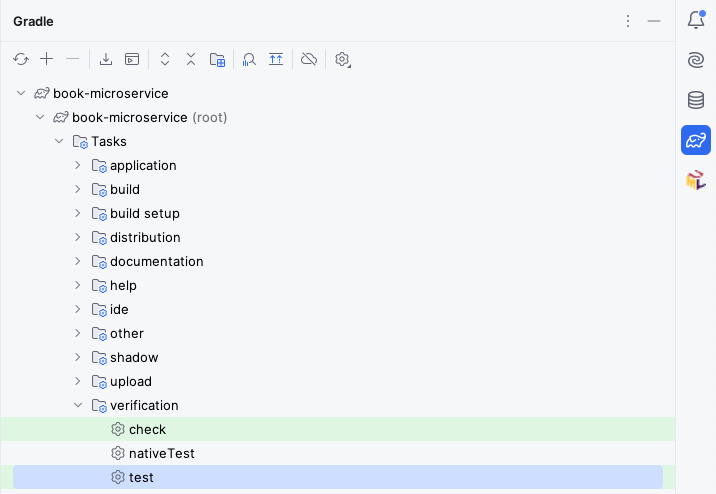This screenshot has width=716, height=494.
Task: Click gear icon beside check task
Action: click(x=118, y=429)
